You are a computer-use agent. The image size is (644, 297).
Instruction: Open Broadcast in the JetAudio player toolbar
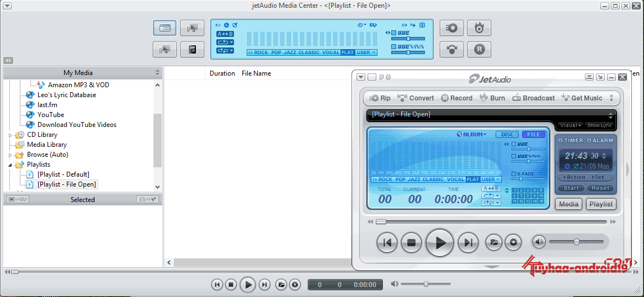[x=533, y=98]
